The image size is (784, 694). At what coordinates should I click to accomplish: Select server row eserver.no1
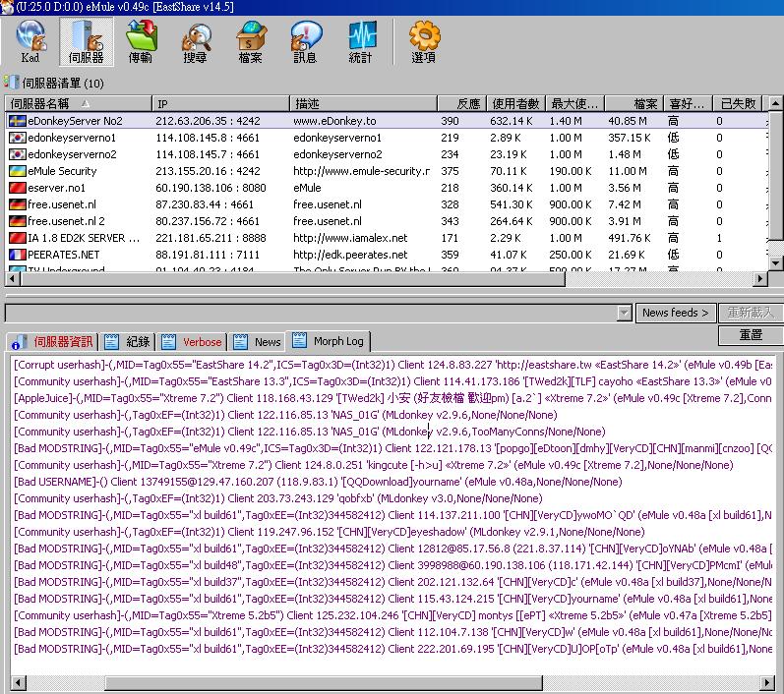tap(387, 188)
